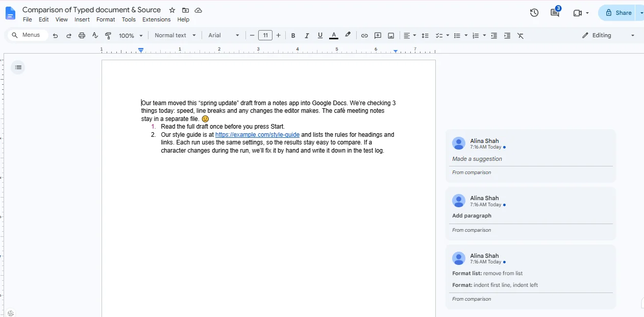
Task: Select the "Add paragraph" suggestion card
Action: (531, 213)
